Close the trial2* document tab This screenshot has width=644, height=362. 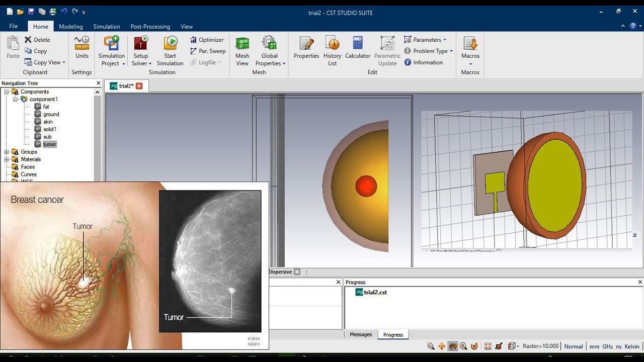pos(139,86)
